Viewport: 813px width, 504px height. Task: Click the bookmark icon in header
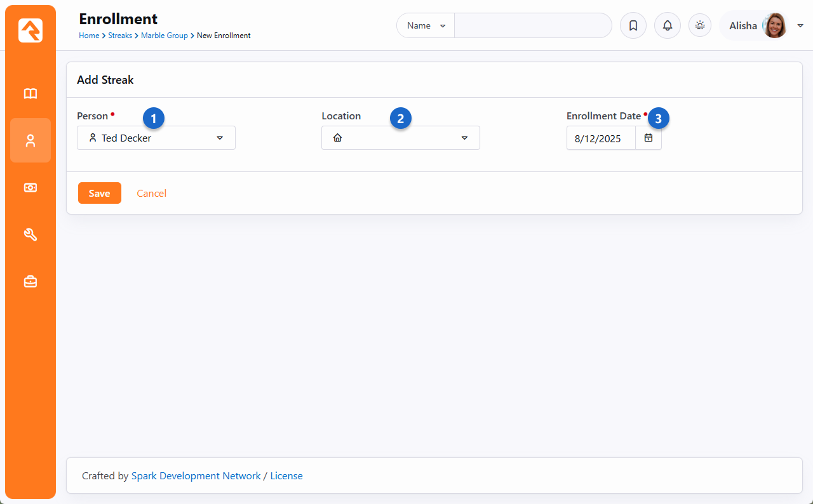[633, 26]
